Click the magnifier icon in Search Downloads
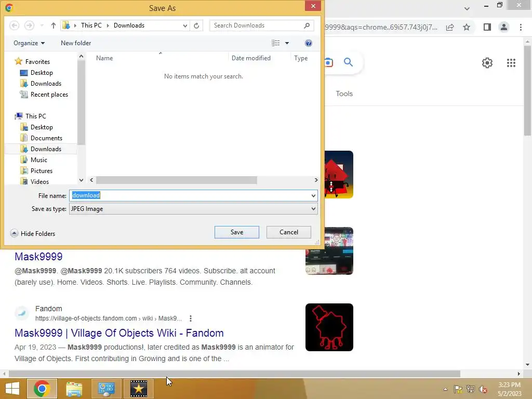 (x=307, y=25)
